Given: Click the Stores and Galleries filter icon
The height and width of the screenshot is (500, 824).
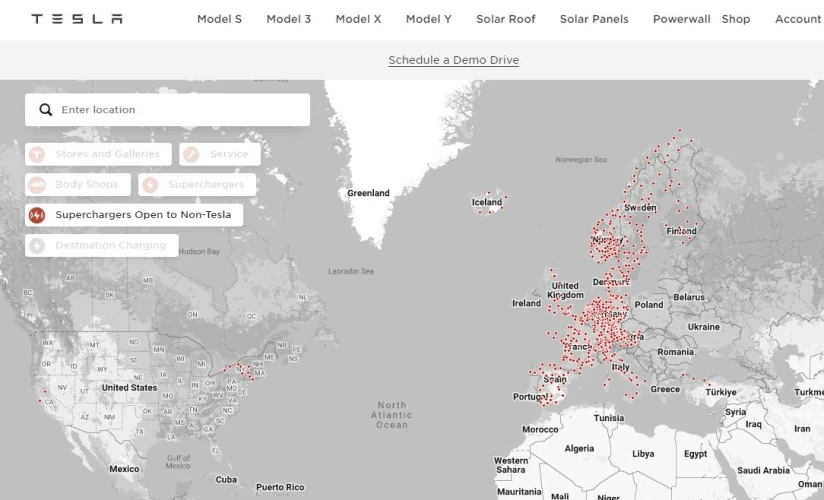Looking at the screenshot, I should (x=37, y=154).
